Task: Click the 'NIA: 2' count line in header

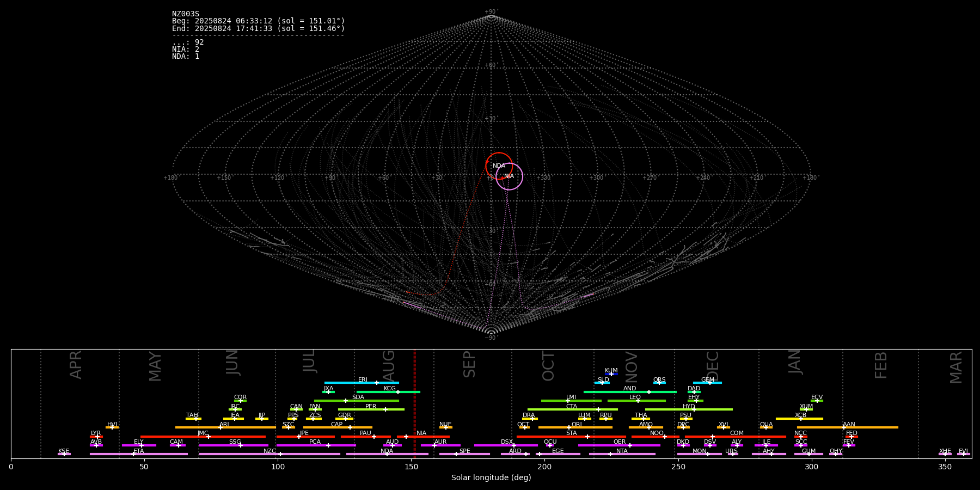Action: 186,50
